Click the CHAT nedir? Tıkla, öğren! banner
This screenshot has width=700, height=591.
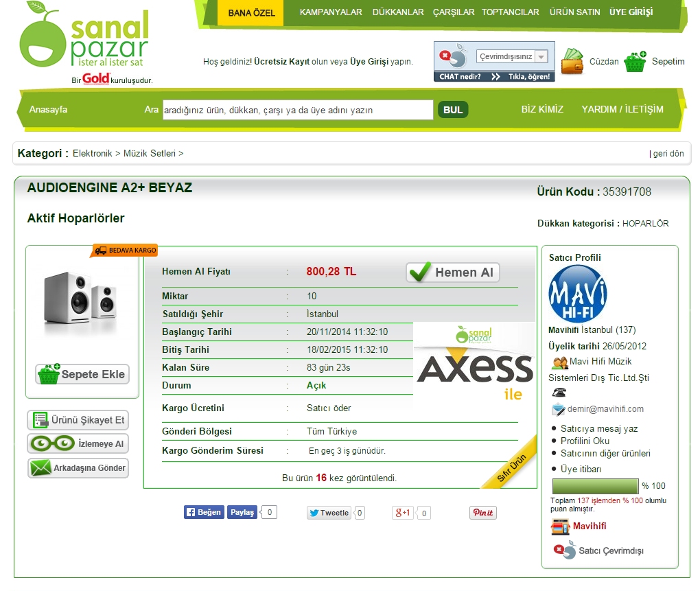pyautogui.click(x=494, y=77)
